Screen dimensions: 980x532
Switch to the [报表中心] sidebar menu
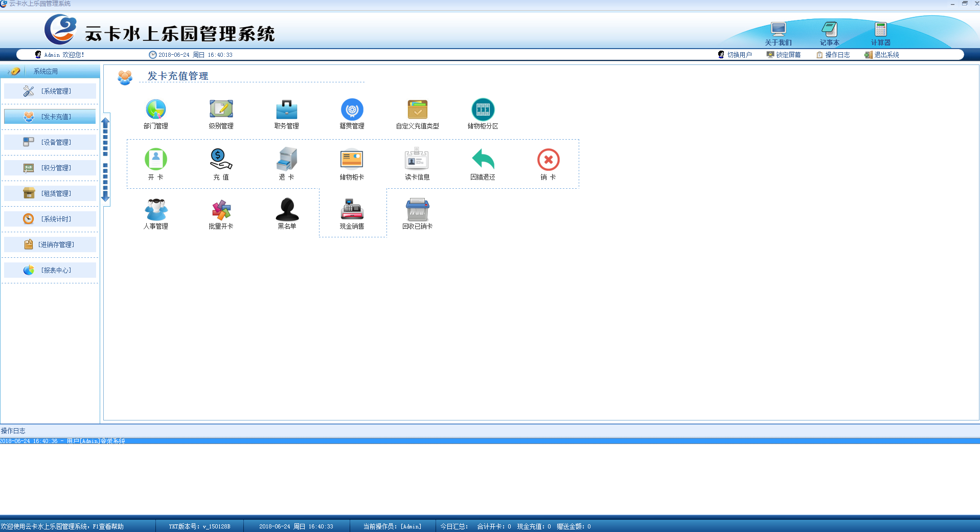click(x=50, y=270)
